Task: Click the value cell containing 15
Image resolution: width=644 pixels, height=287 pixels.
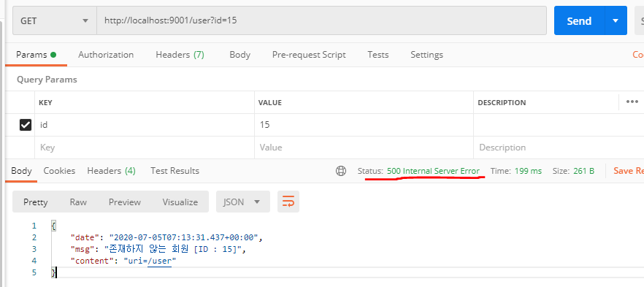Action: [364, 125]
